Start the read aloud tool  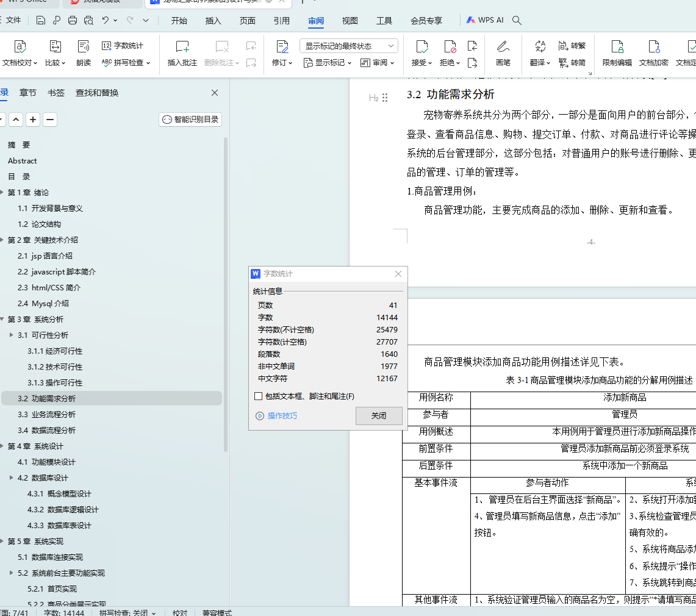point(84,53)
